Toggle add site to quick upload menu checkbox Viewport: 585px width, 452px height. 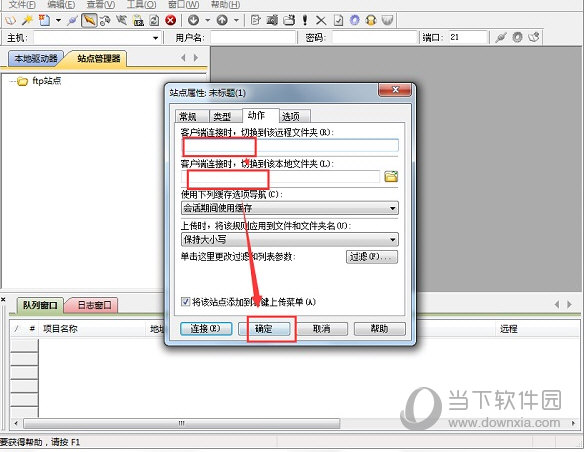tap(185, 302)
